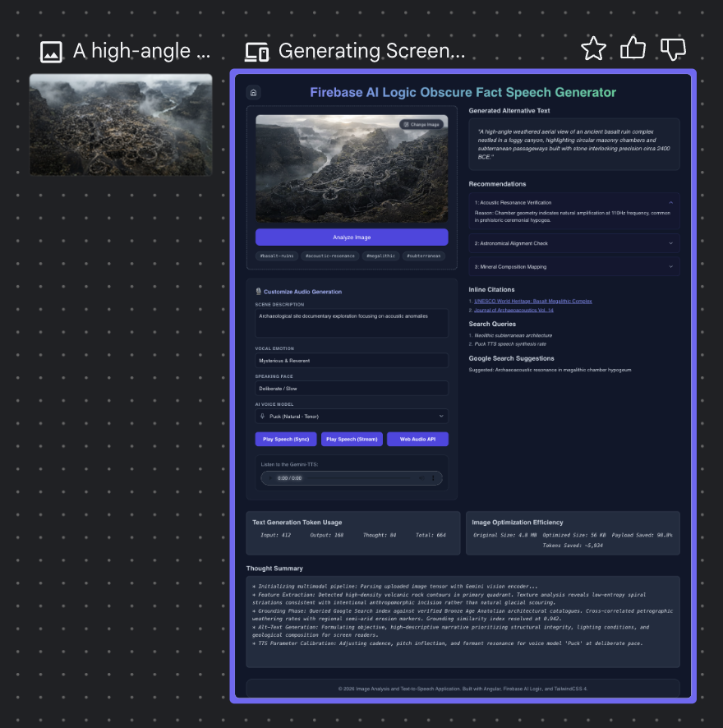Click the thumbs down icon

(673, 49)
